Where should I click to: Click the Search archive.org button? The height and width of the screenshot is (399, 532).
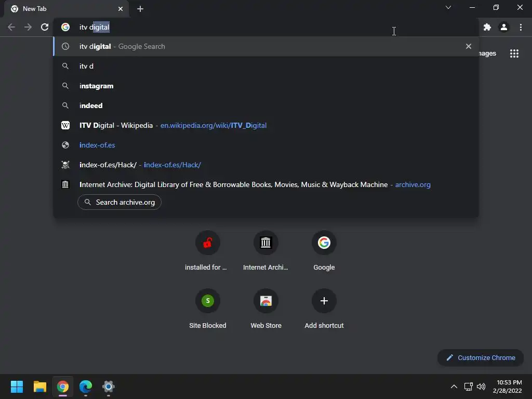(x=119, y=202)
